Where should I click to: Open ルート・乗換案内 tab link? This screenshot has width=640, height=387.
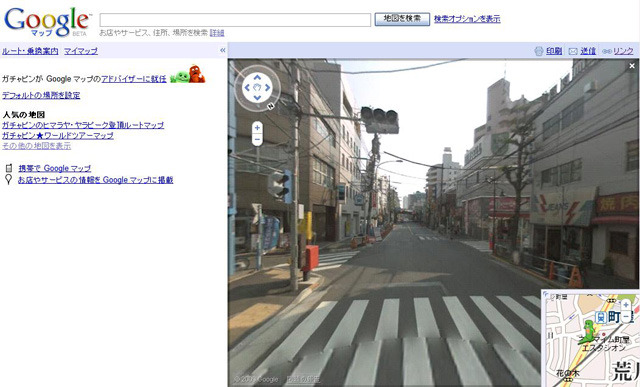coord(30,51)
